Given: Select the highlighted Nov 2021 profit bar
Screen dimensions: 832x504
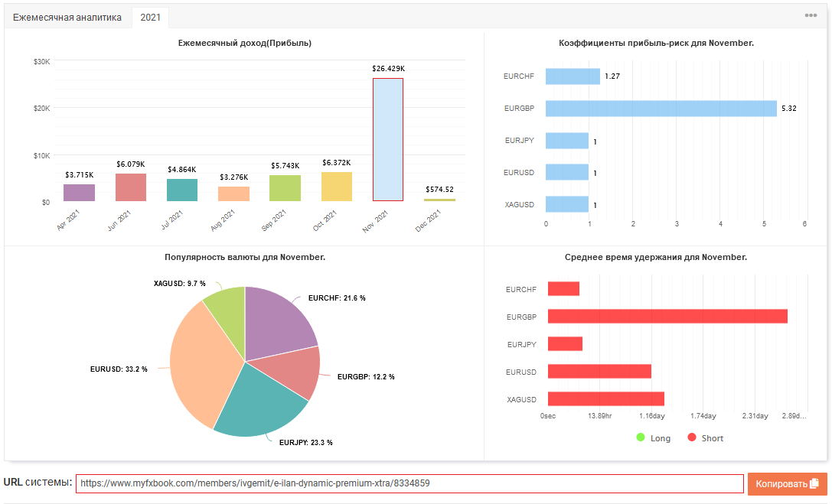Looking at the screenshot, I should [x=388, y=139].
